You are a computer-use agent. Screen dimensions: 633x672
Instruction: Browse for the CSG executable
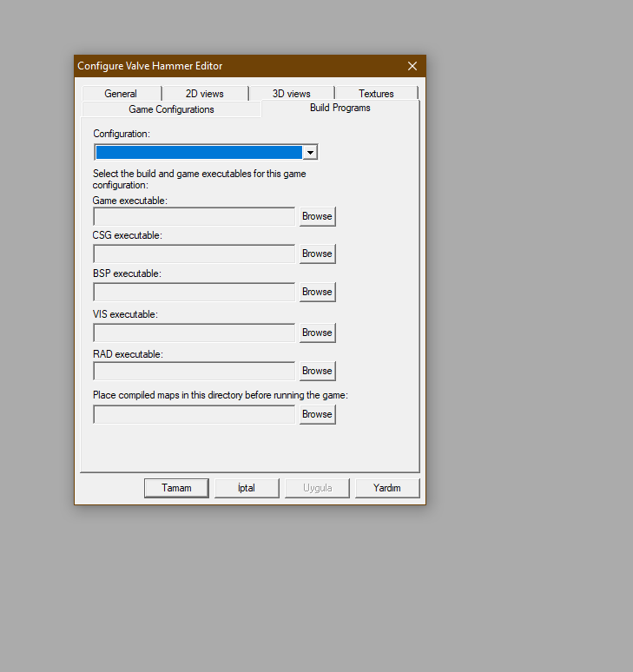317,254
